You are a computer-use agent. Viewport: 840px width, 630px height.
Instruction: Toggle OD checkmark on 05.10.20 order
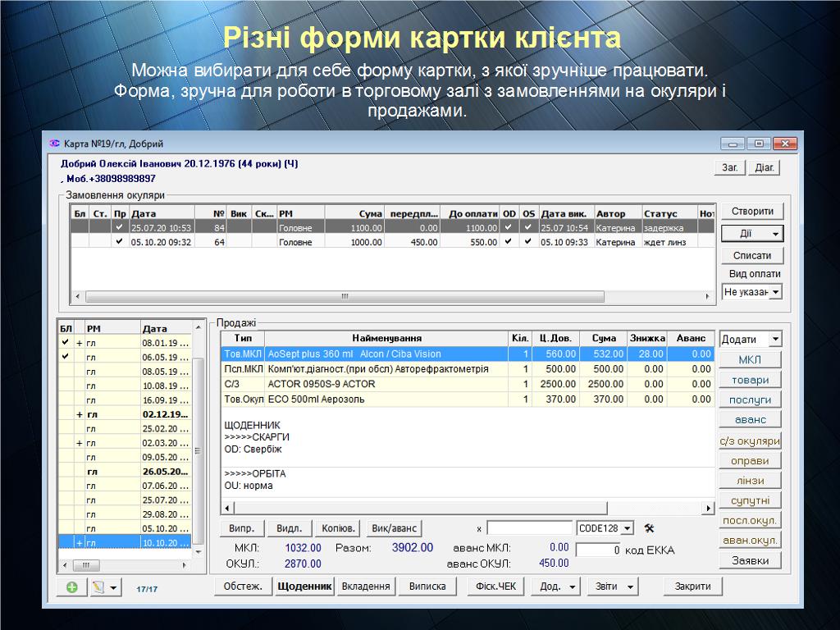[x=509, y=242]
